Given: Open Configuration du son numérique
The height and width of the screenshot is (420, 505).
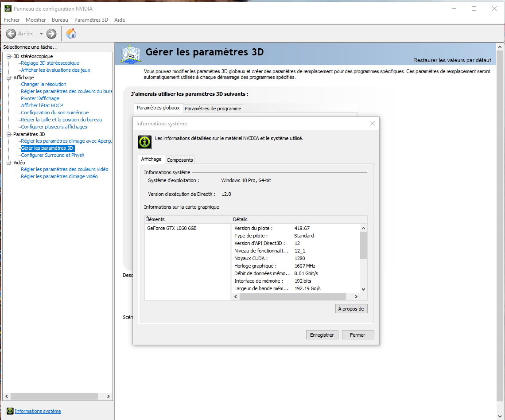Looking at the screenshot, I should 55,113.
